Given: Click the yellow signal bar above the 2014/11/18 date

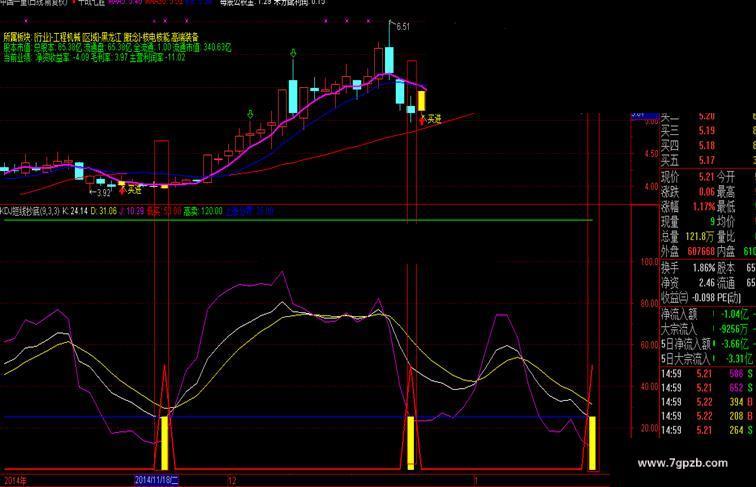Looking at the screenshot, I should click(x=164, y=443).
